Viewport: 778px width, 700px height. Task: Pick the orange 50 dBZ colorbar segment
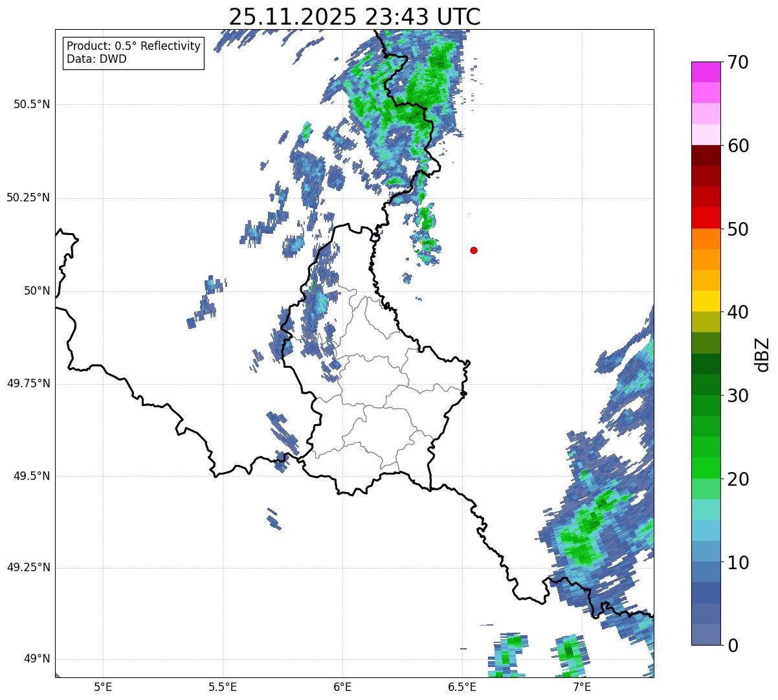pyautogui.click(x=706, y=239)
